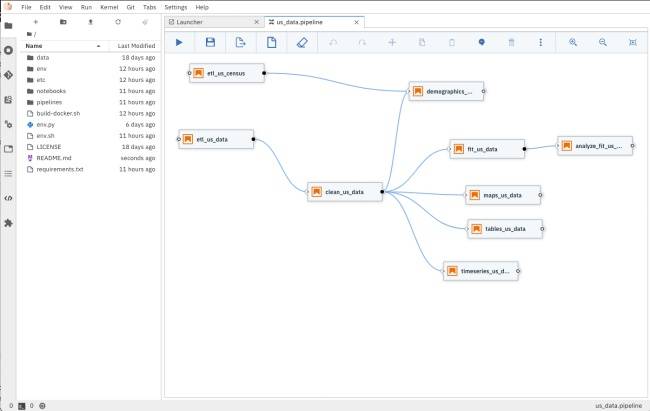Select the fit_us_data pipeline node
Viewport: 650px width, 411px height.
coord(487,149)
